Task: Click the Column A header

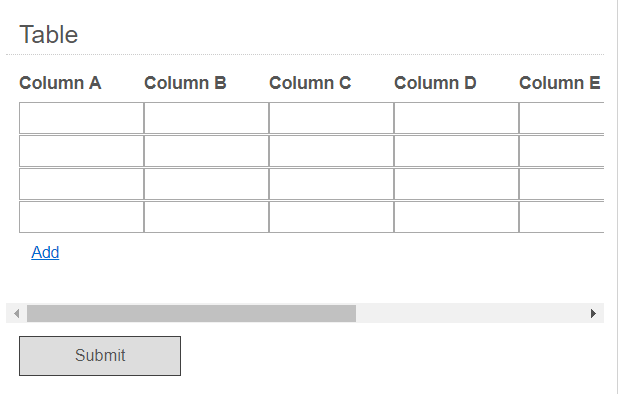Action: tap(60, 83)
